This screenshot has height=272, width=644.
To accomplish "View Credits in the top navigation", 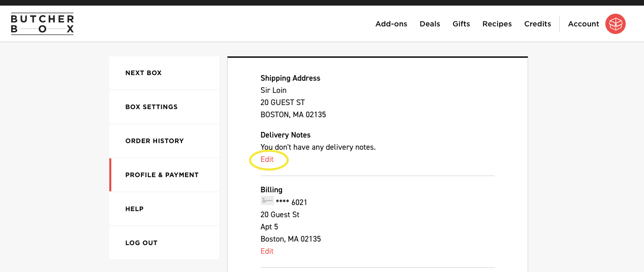I will [537, 24].
